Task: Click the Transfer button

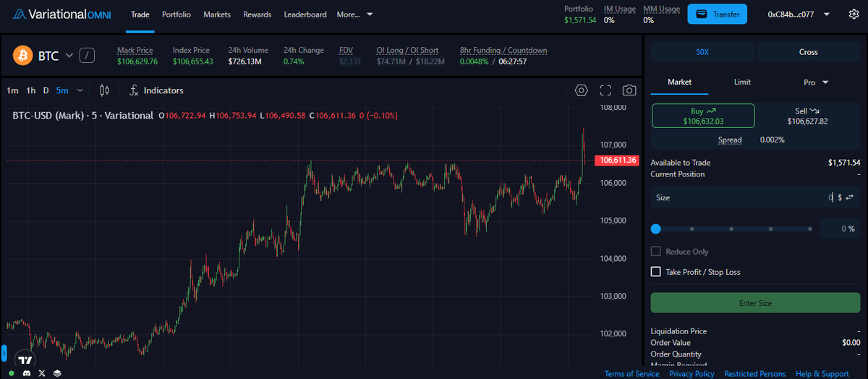Action: tap(717, 14)
